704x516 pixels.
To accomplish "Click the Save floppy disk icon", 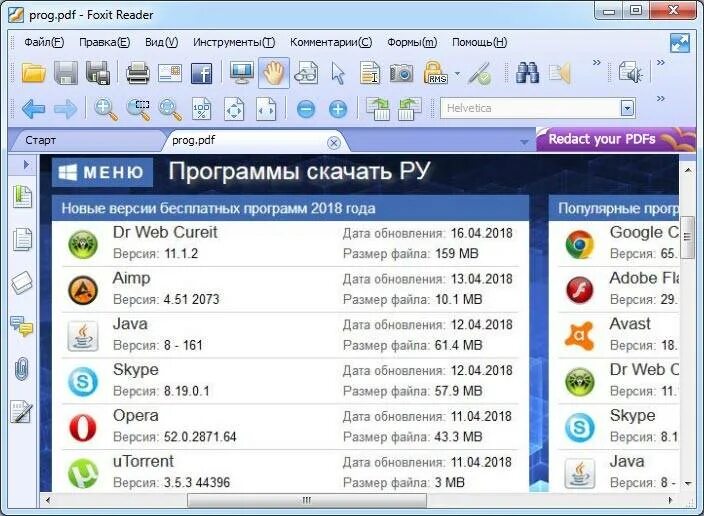I will tap(66, 73).
